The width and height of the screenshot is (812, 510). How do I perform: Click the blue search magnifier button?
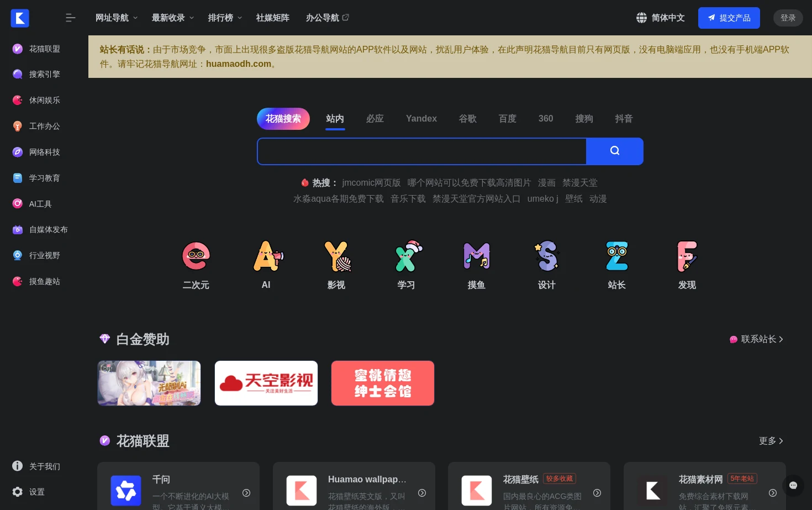pyautogui.click(x=615, y=151)
